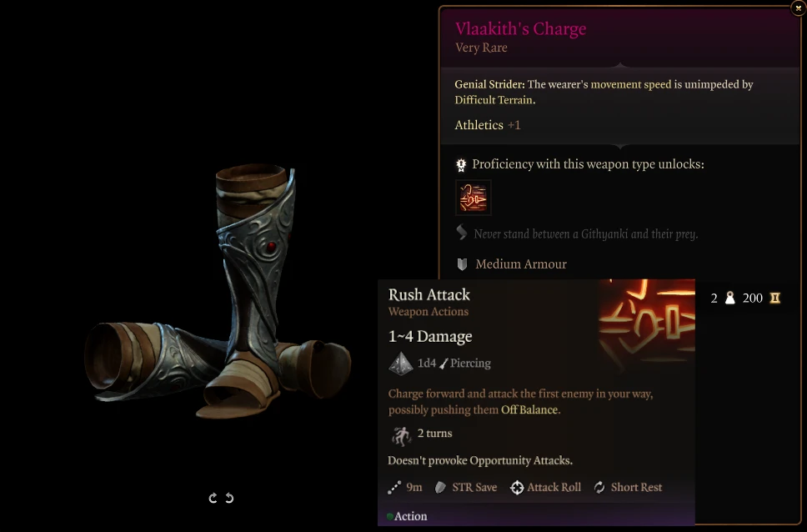The image size is (807, 532).
Task: Click the gold coin value icon
Action: 774,298
